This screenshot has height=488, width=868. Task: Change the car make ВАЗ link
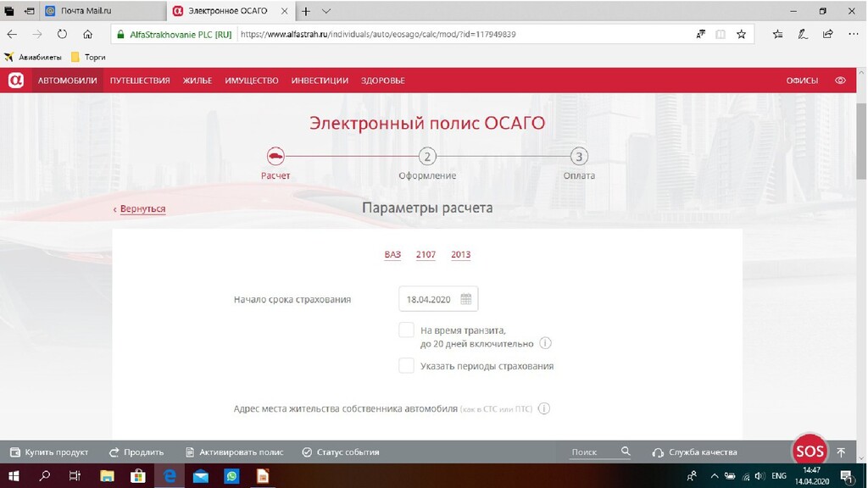pyautogui.click(x=392, y=254)
